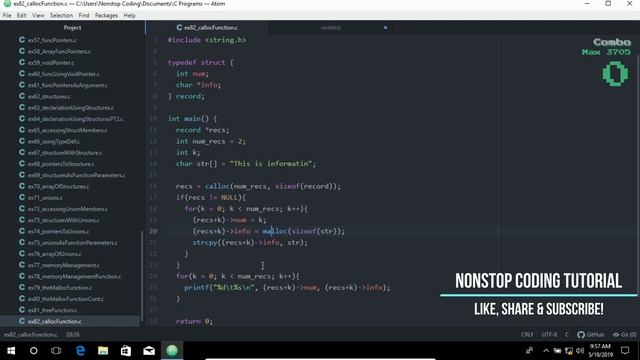Change grammar C in status bar
This screenshot has width=640, height=360.
tap(567, 335)
